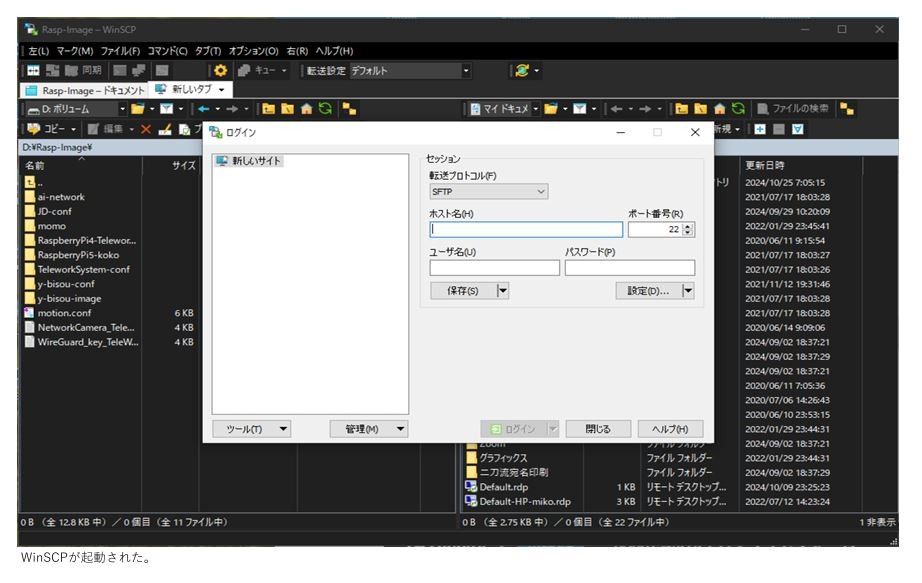Click the Advanced 設定(D)... button
The height and width of the screenshot is (583, 922).
(649, 291)
